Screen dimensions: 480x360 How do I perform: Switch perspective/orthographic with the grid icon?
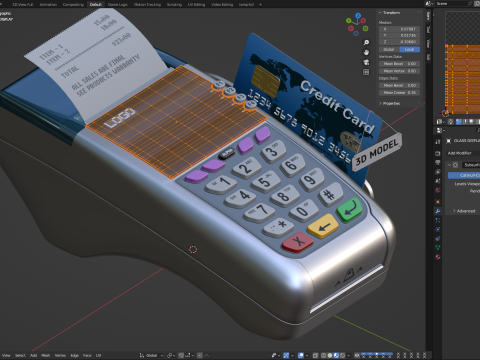point(366,72)
